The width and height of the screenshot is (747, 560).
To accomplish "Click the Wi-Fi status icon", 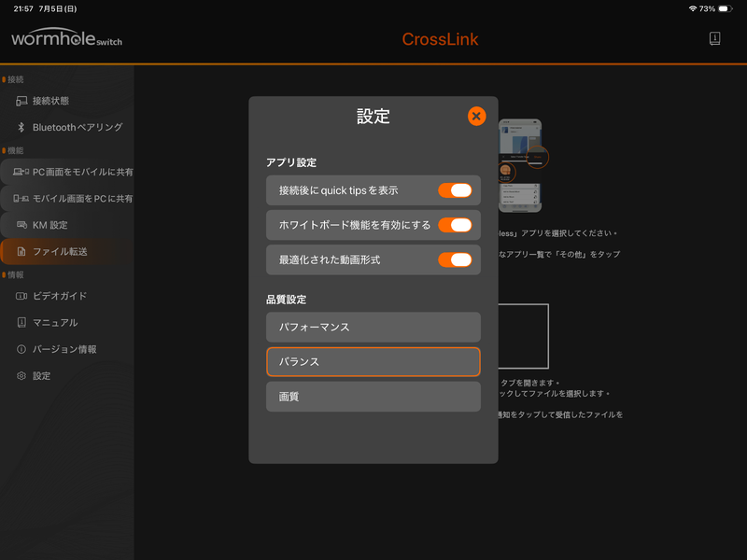I will (693, 8).
